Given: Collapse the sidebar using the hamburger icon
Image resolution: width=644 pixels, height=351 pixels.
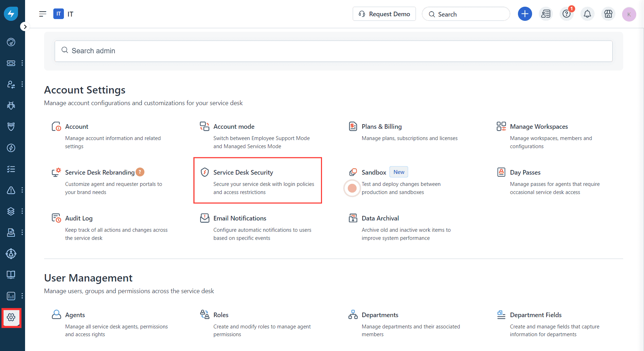Looking at the screenshot, I should [42, 14].
